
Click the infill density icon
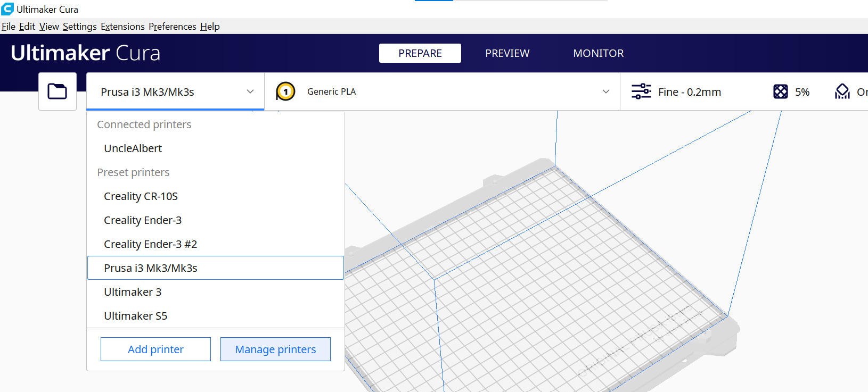780,91
